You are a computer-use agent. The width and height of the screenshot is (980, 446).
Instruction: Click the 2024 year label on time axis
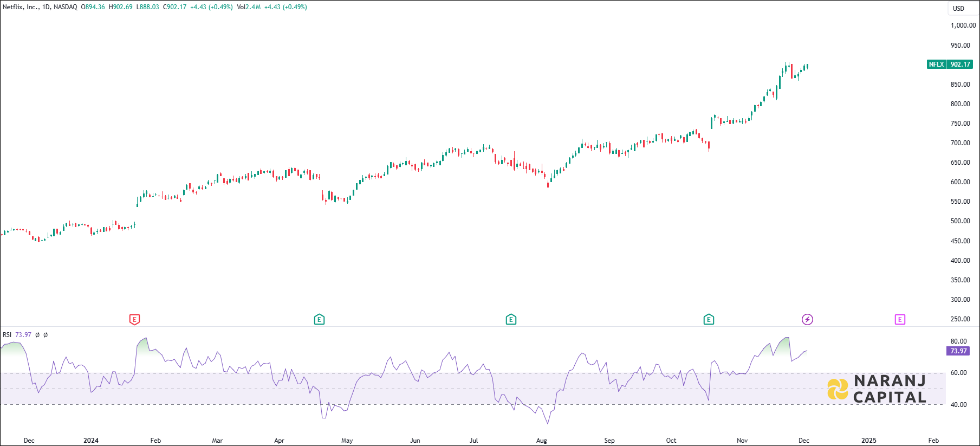[91, 441]
